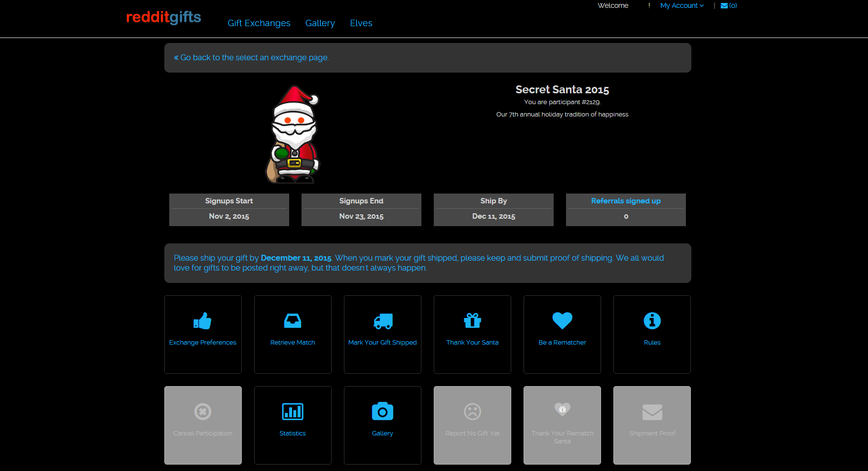Viewport: 868px width, 471px height.
Task: Click the inbox tray Retrieve Match icon
Action: click(x=293, y=321)
